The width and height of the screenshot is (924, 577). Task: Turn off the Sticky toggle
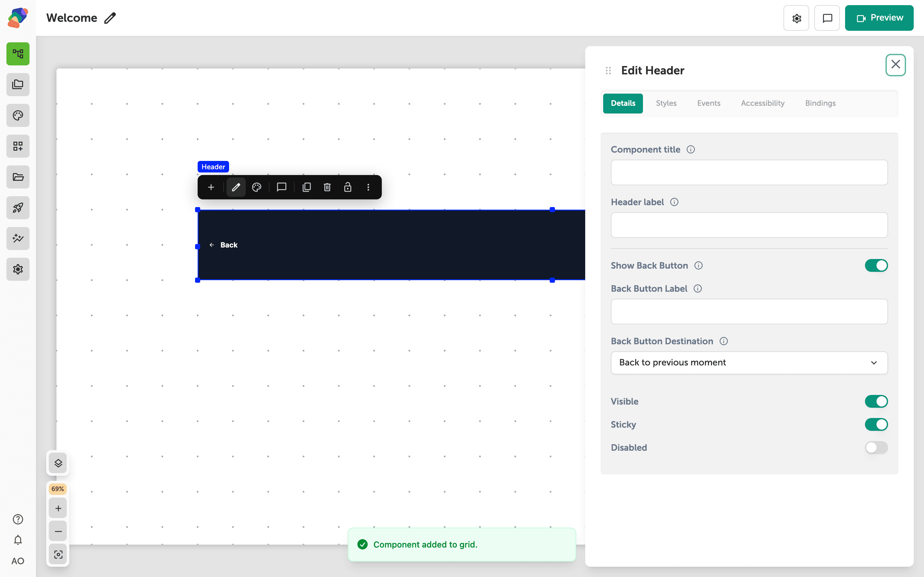(x=876, y=424)
